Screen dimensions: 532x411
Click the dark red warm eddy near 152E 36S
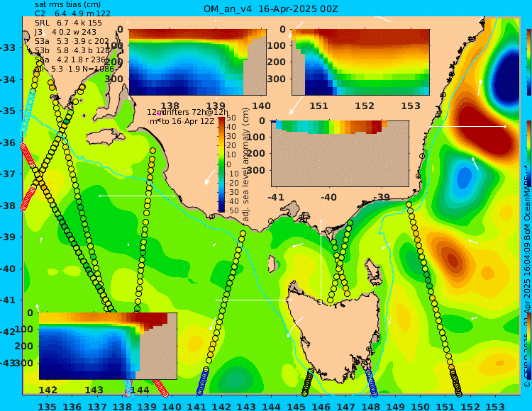click(485, 129)
